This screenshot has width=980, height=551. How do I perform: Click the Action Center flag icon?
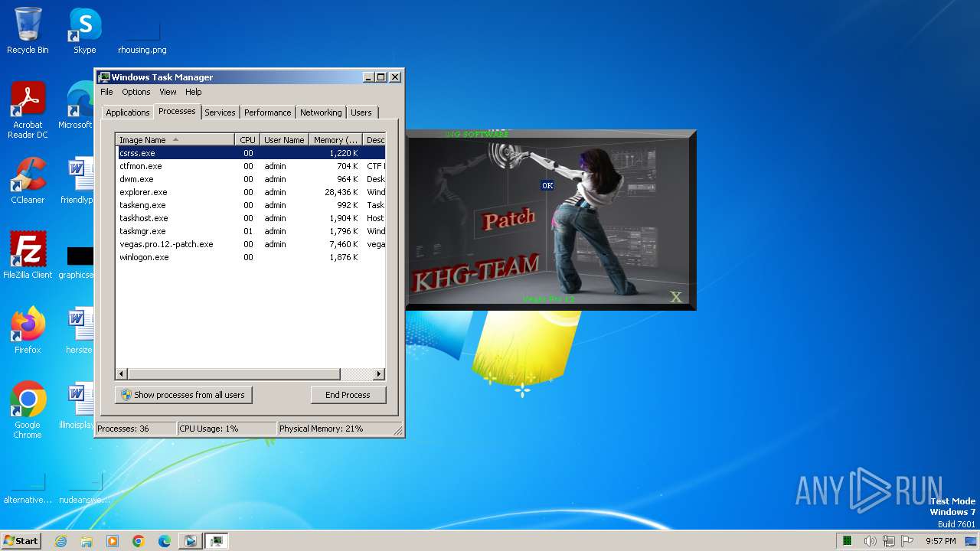coord(908,541)
